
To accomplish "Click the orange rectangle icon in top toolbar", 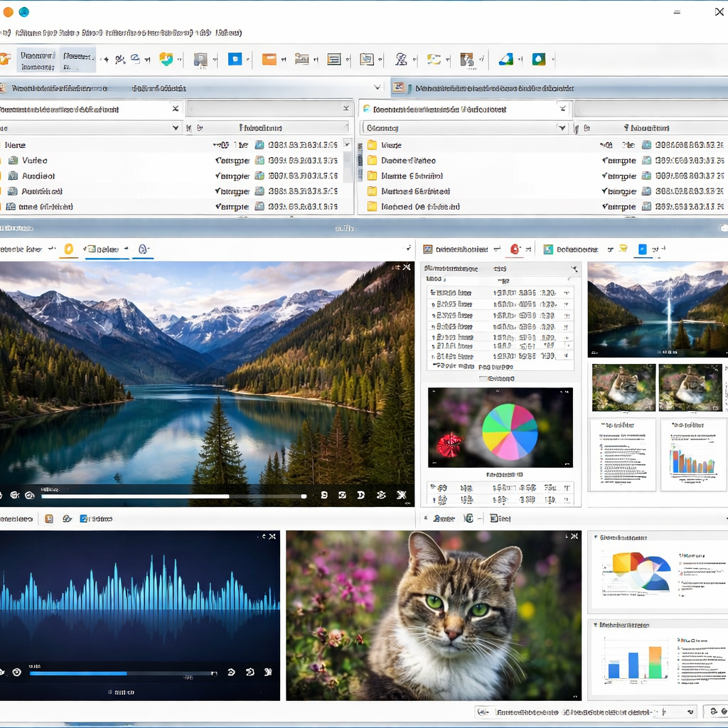I will pyautogui.click(x=269, y=60).
